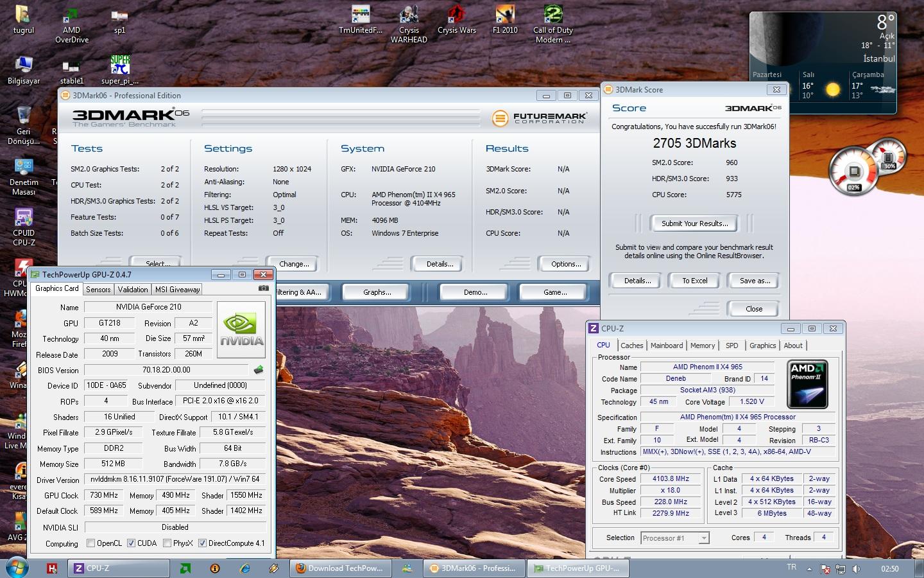Launch Crysis Wars shortcut
924x578 pixels.
tap(457, 19)
